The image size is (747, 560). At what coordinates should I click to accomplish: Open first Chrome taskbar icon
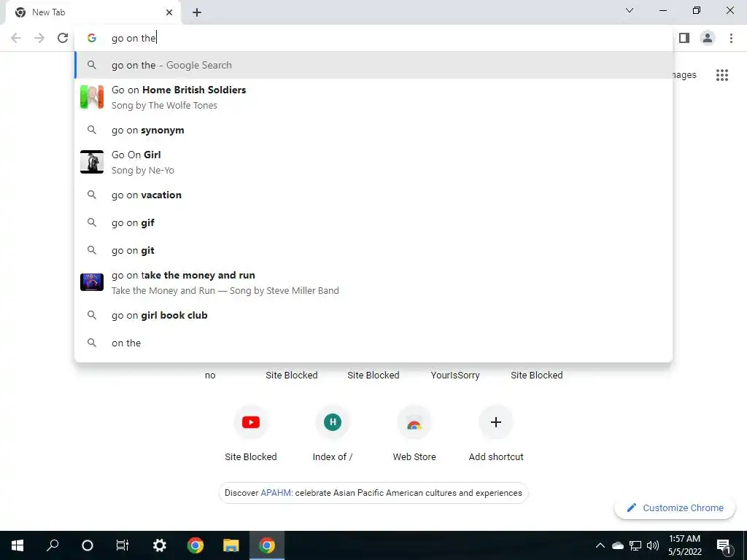pyautogui.click(x=196, y=545)
